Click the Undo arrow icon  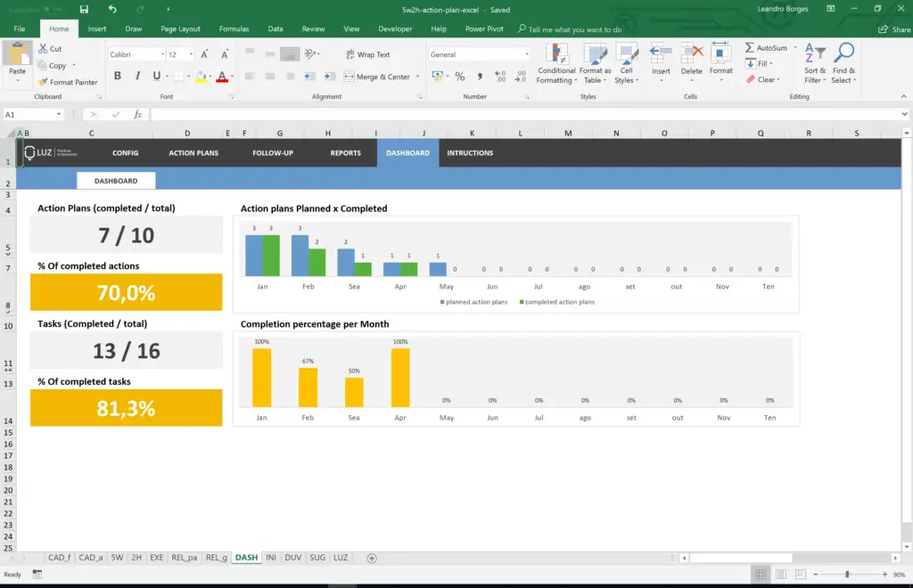coord(111,9)
